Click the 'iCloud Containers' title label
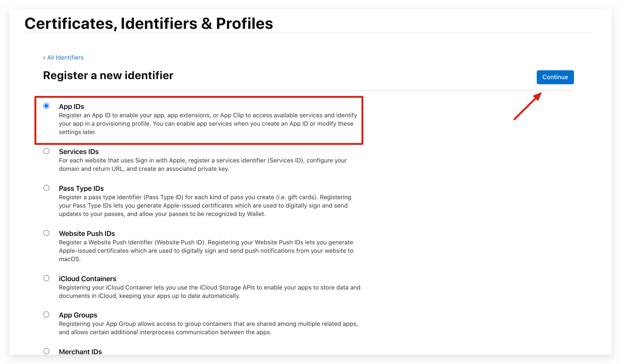This screenshot has width=621, height=364. [88, 279]
